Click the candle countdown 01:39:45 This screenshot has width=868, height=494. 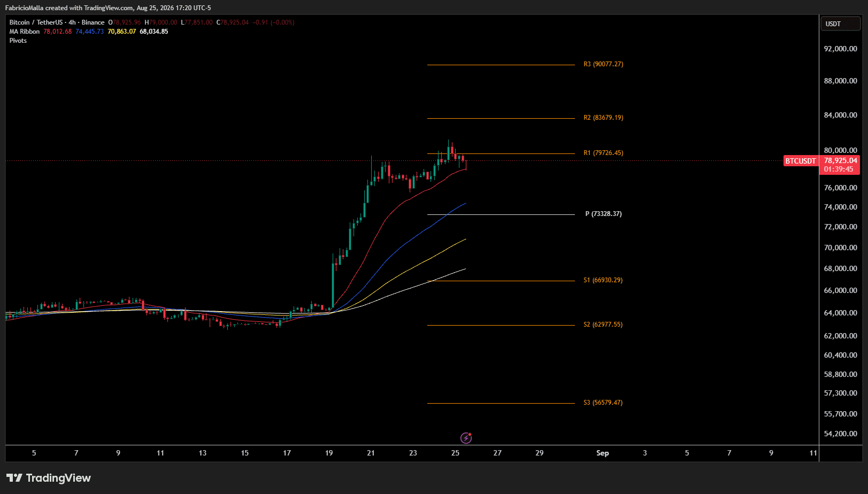pos(839,169)
